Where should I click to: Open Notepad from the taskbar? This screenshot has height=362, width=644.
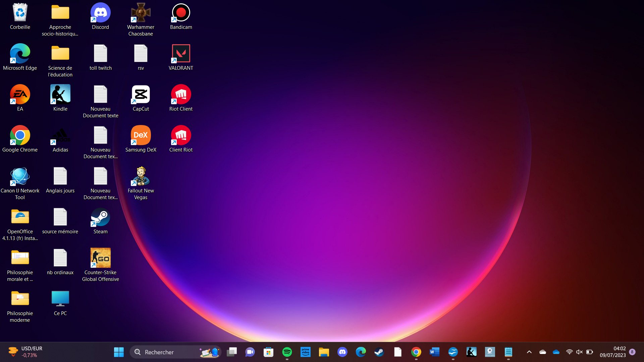(x=508, y=352)
